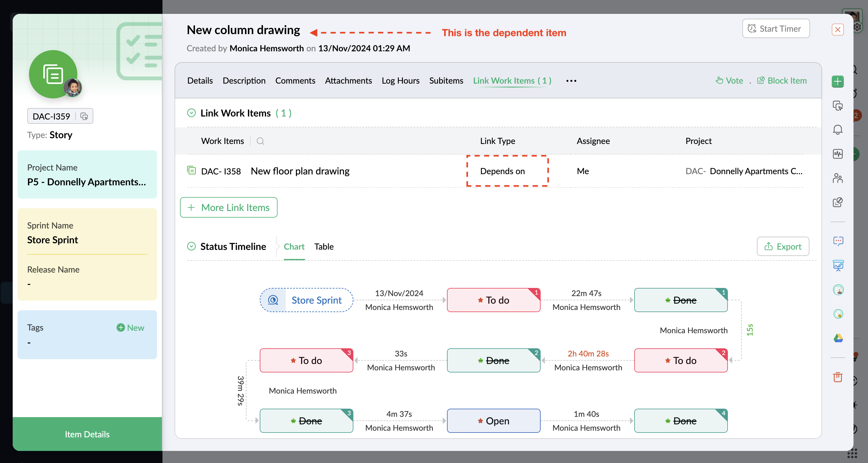Collapse the Status Timeline section

(191, 247)
